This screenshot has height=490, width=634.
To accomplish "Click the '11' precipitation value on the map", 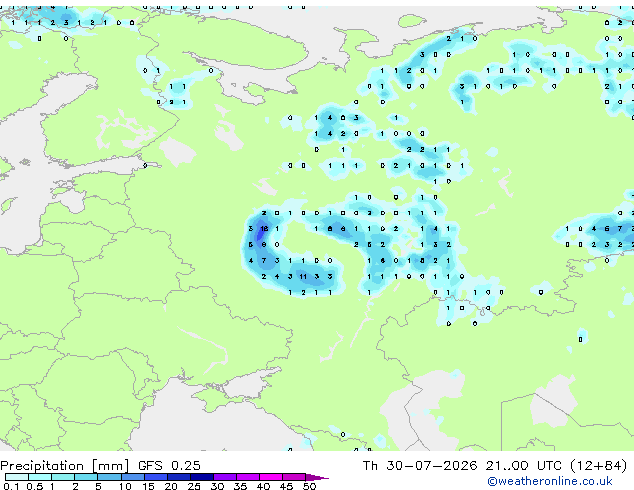I will point(303,277).
